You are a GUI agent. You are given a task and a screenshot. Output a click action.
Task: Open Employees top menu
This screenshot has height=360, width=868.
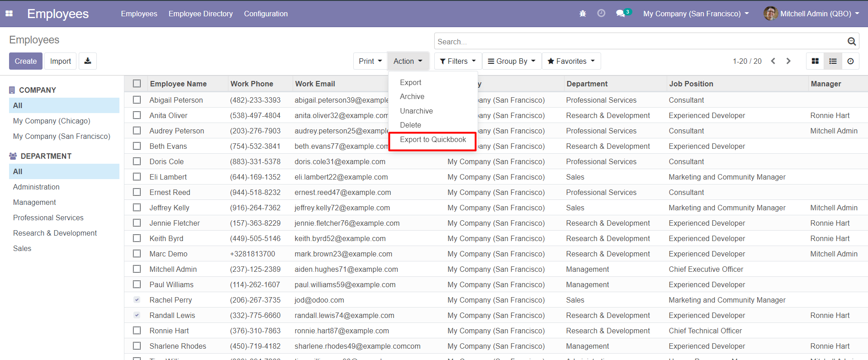(x=139, y=14)
